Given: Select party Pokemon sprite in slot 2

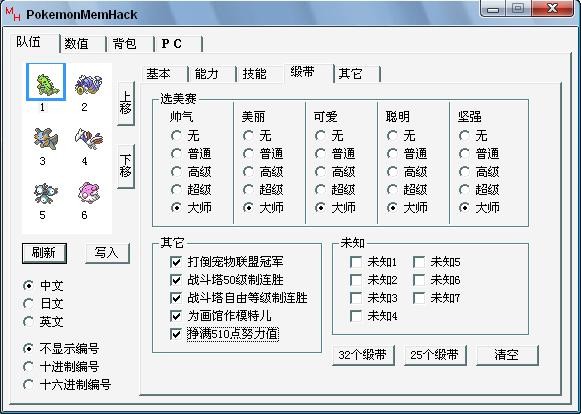Looking at the screenshot, I should [x=89, y=84].
